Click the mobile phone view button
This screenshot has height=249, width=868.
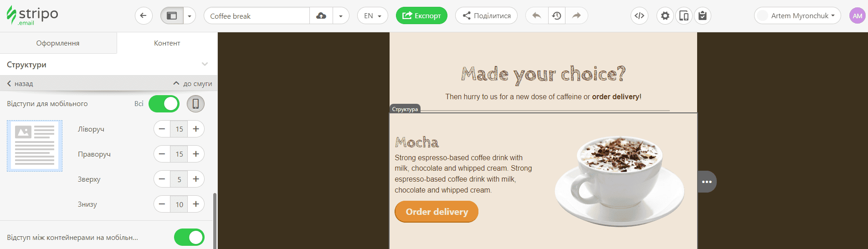pos(195,104)
